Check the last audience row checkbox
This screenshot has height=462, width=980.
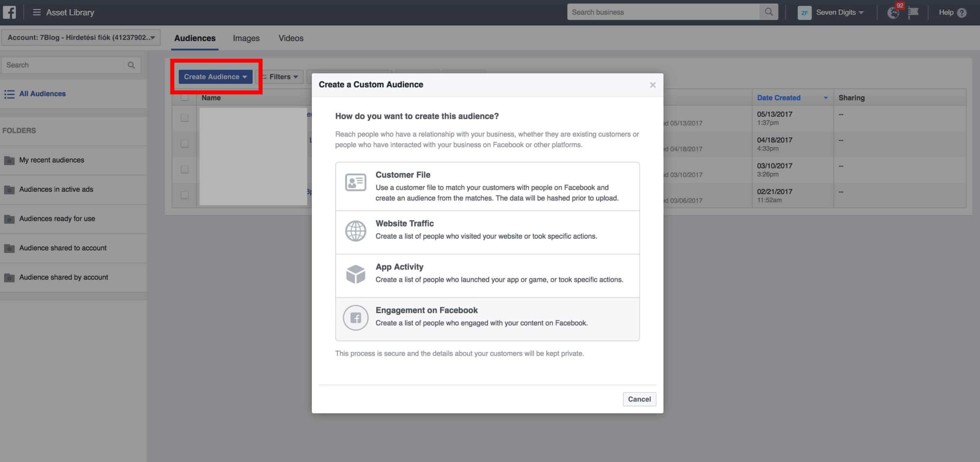(x=185, y=195)
